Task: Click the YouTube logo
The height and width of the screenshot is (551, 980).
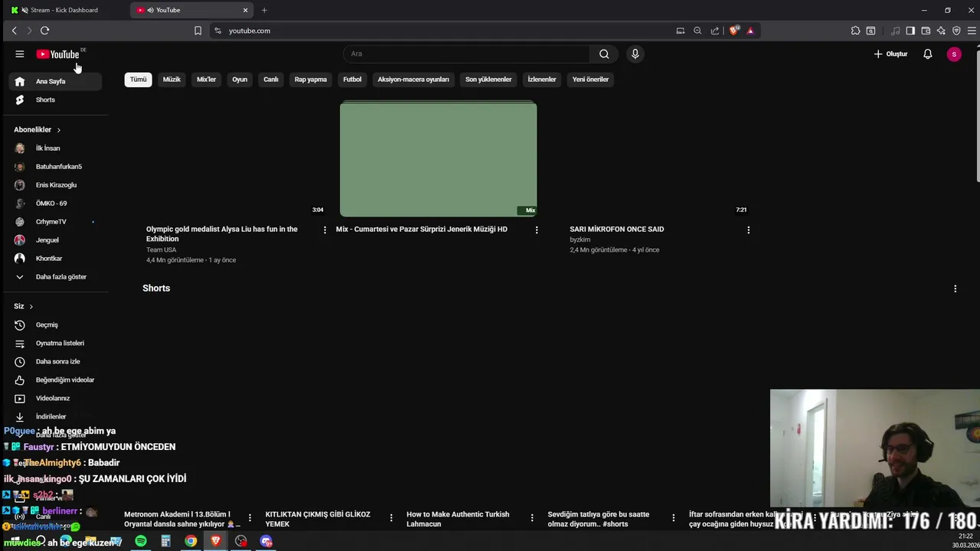Action: [x=58, y=54]
